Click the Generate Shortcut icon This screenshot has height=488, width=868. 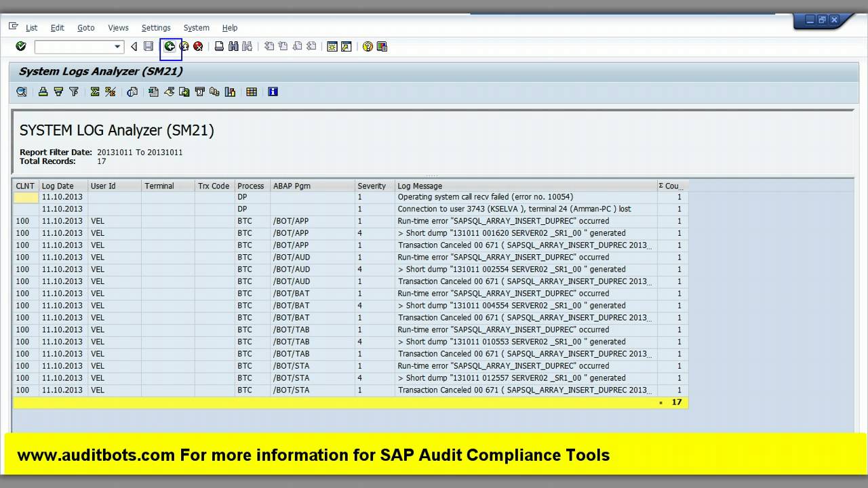pyautogui.click(x=347, y=46)
